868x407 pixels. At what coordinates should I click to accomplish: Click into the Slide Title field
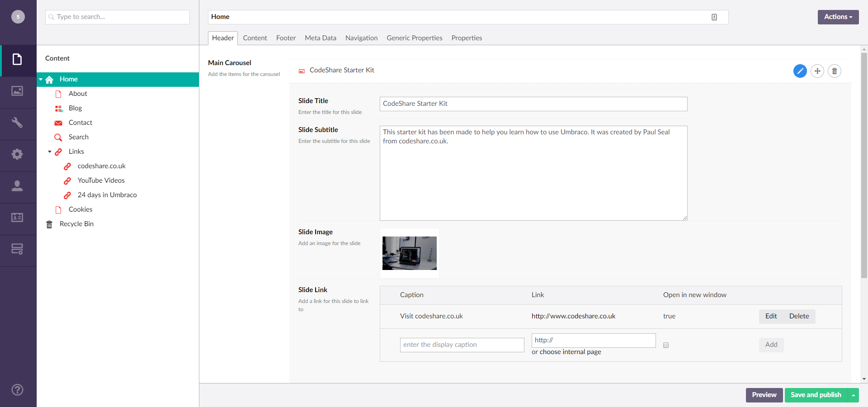point(533,104)
